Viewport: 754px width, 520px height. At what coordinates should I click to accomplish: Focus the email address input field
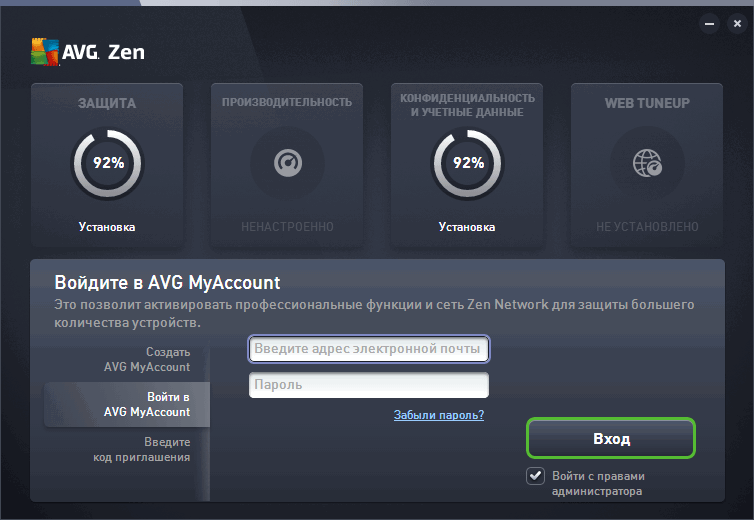click(369, 349)
